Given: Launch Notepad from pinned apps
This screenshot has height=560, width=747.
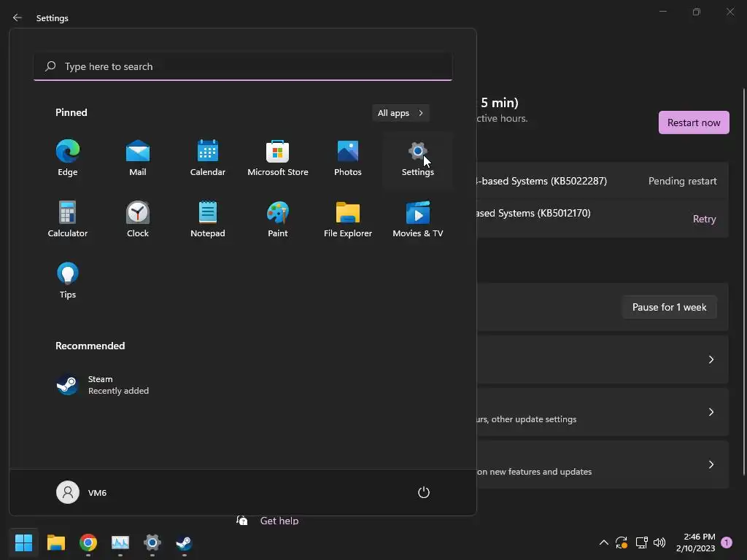Looking at the screenshot, I should (x=208, y=219).
